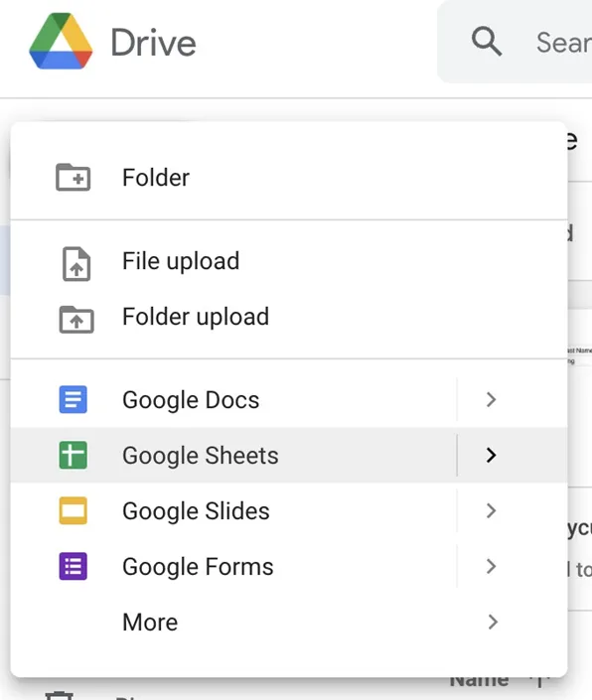Viewport: 592px width, 700px height.
Task: Click the new folder icon
Action: point(74,177)
